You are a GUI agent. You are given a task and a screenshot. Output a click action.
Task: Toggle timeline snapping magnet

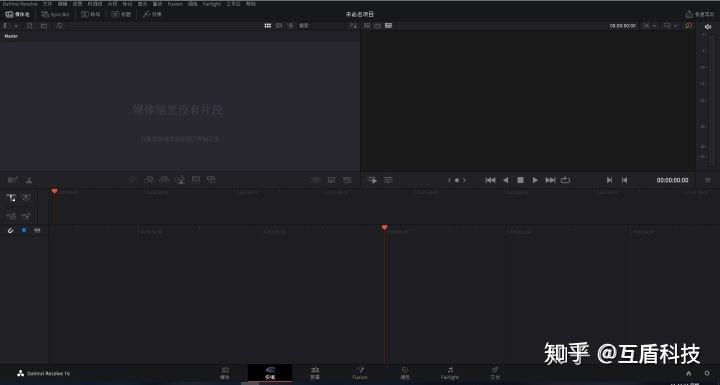pos(11,230)
